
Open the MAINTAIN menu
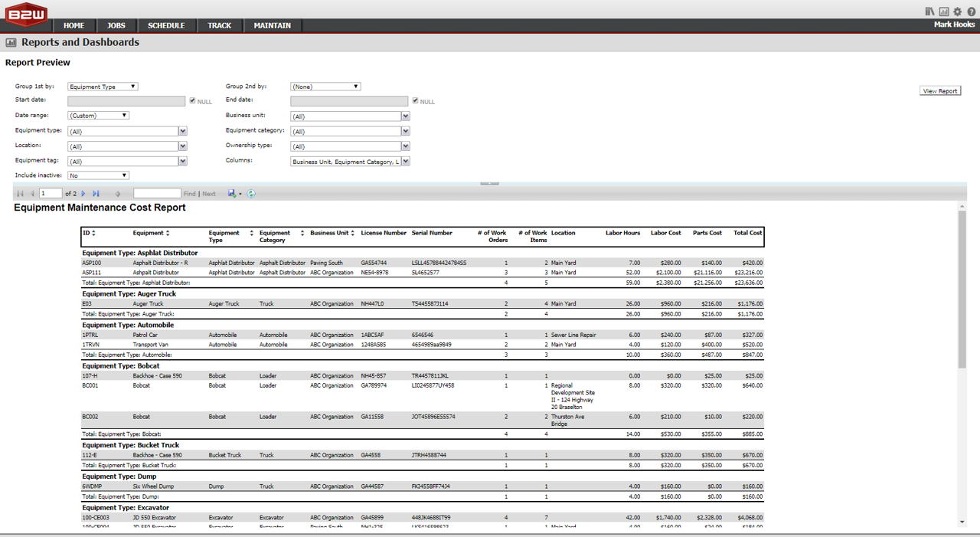click(x=272, y=25)
